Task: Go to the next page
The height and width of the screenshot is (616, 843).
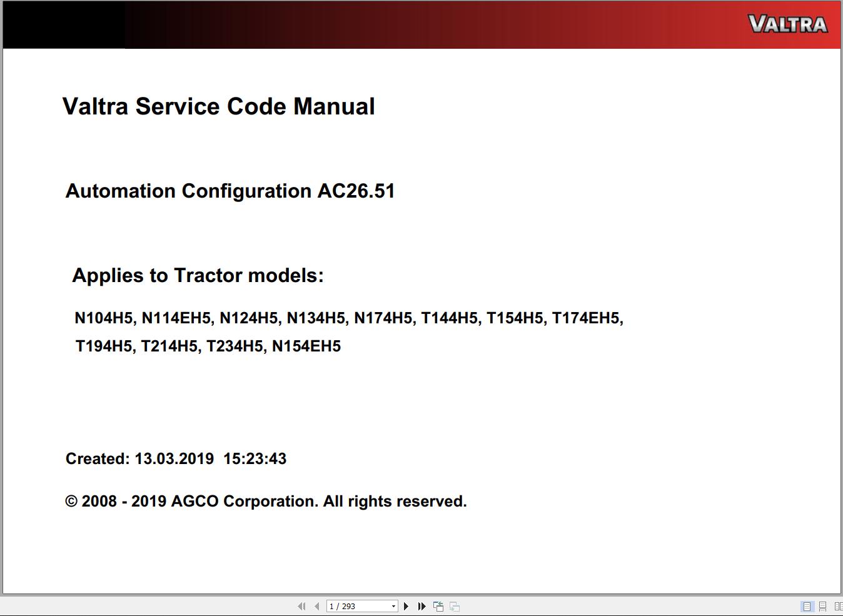Action: pyautogui.click(x=406, y=606)
